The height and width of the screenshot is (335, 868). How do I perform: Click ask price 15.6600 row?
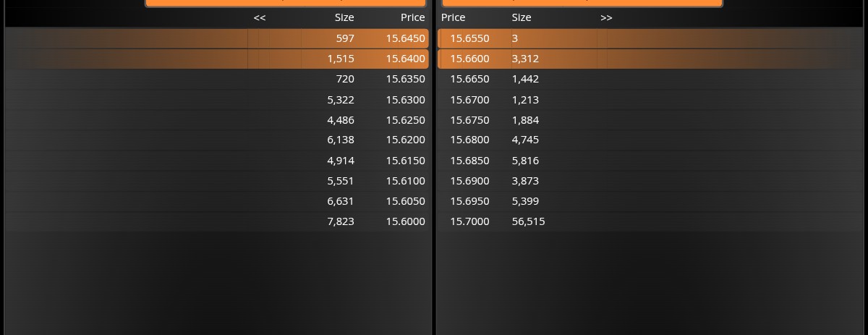[x=469, y=59]
